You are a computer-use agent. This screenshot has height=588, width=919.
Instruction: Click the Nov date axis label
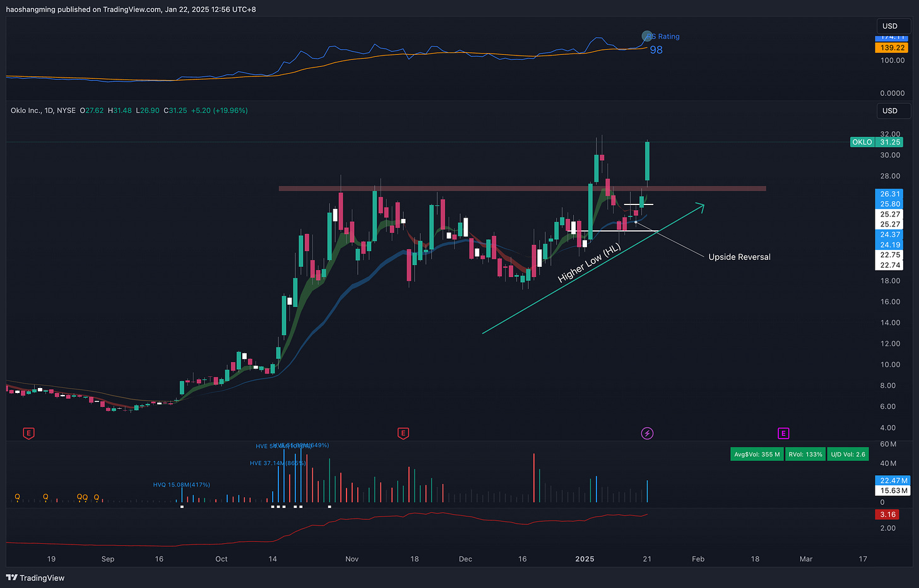coord(352,559)
